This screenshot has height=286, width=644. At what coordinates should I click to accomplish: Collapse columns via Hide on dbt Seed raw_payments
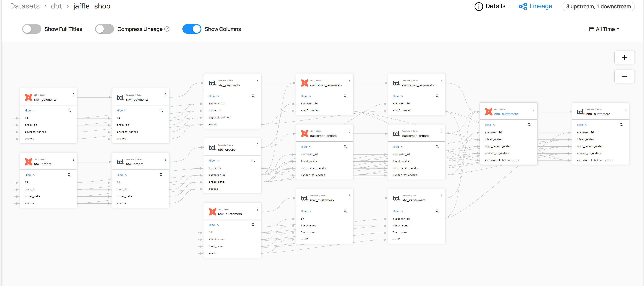click(30, 110)
